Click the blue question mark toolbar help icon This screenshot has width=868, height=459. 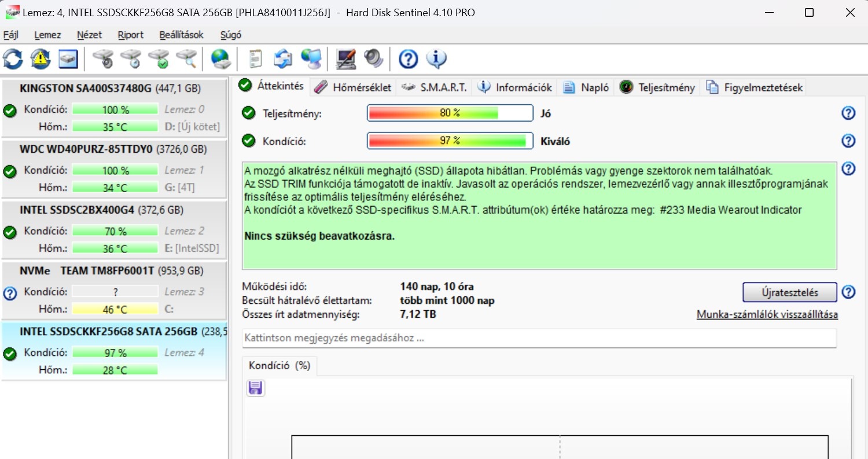click(409, 58)
